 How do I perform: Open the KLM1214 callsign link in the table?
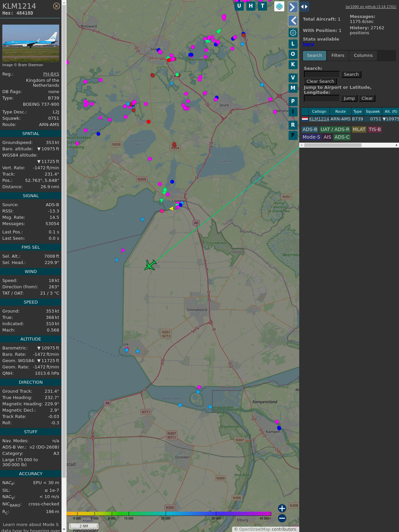coord(319,119)
